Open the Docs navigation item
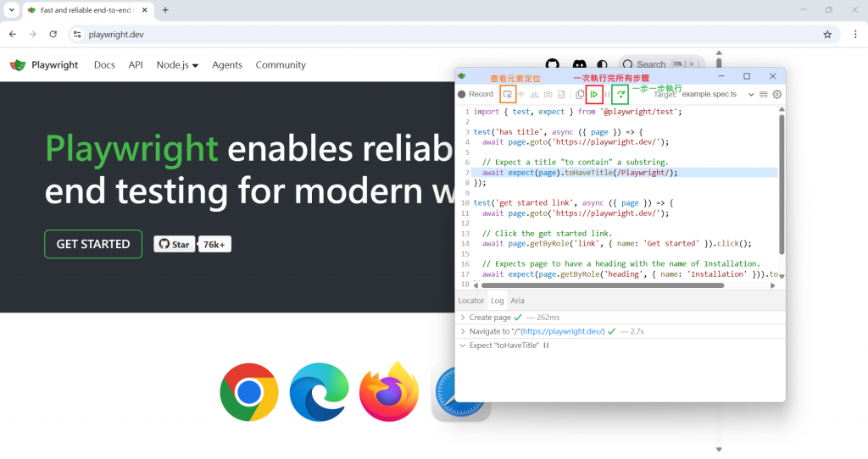Image resolution: width=868 pixels, height=459 pixels. tap(104, 64)
